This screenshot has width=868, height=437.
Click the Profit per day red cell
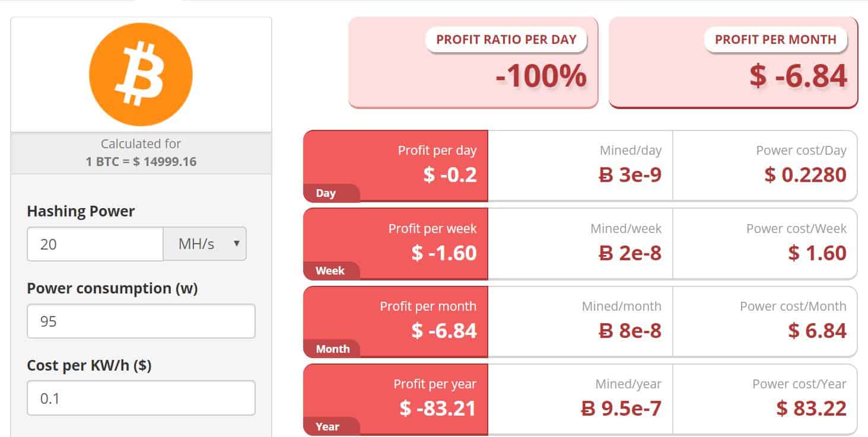[x=396, y=166]
